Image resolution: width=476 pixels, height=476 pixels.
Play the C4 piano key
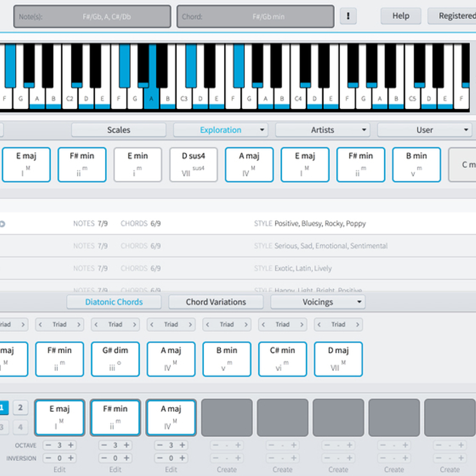coord(298,99)
